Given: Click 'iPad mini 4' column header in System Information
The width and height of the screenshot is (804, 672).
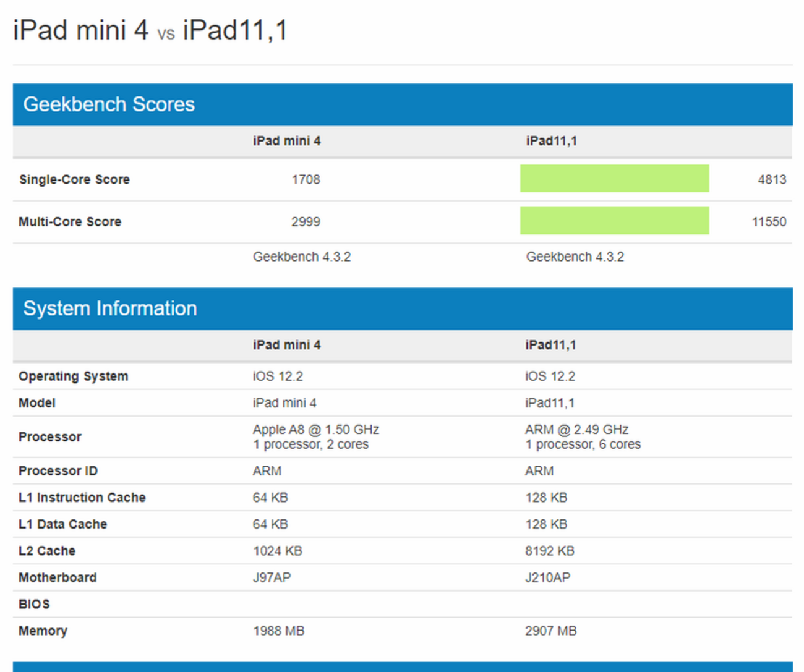Looking at the screenshot, I should pyautogui.click(x=286, y=345).
